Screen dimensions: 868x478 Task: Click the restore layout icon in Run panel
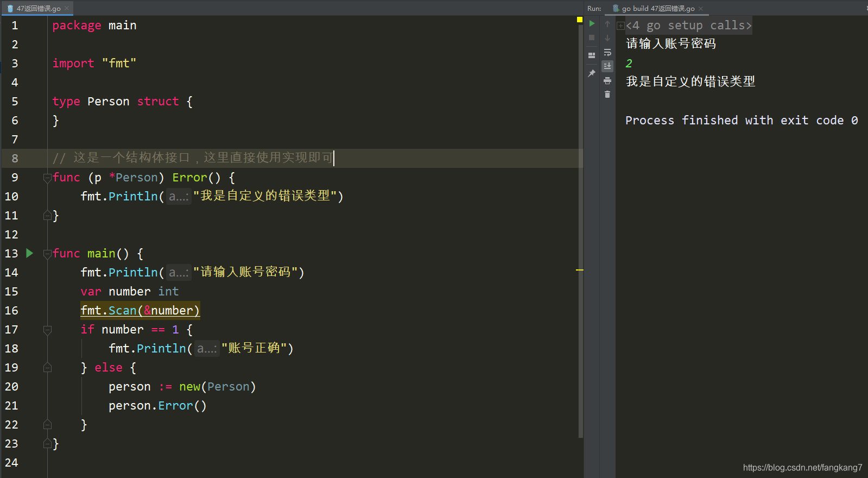tap(592, 55)
